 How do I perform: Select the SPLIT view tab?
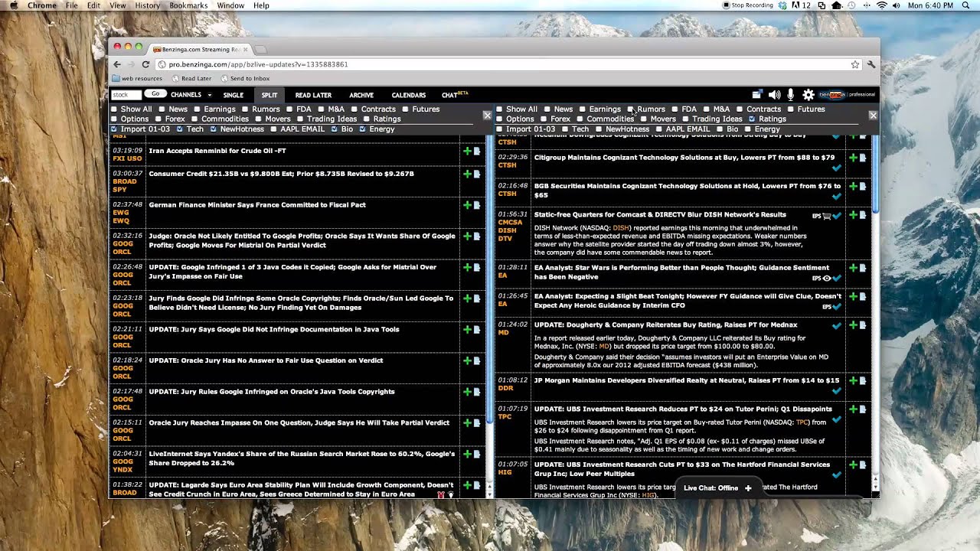point(269,95)
